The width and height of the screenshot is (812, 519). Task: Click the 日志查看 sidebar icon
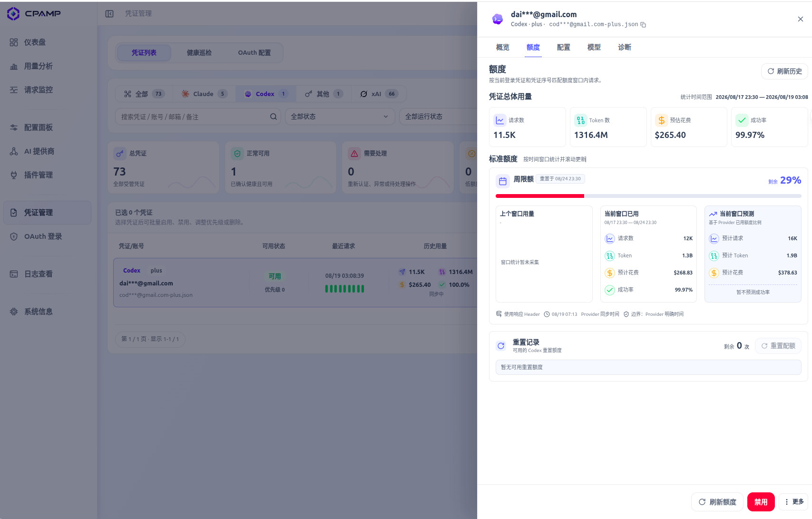[x=14, y=274]
